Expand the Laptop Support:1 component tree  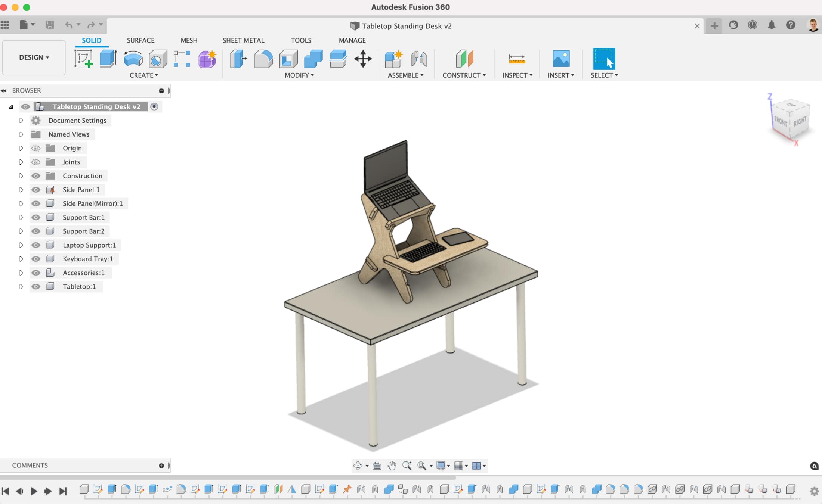(21, 245)
